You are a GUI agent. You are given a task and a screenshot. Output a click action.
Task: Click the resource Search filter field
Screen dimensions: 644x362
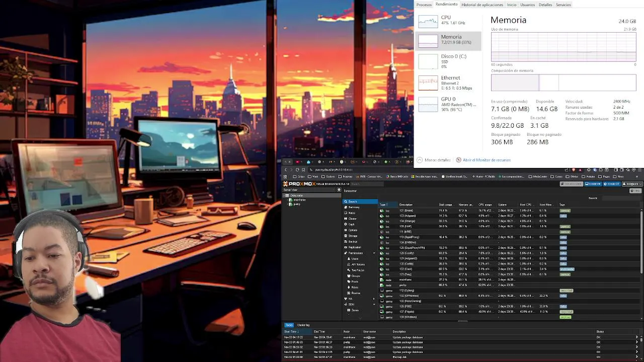coord(621,198)
